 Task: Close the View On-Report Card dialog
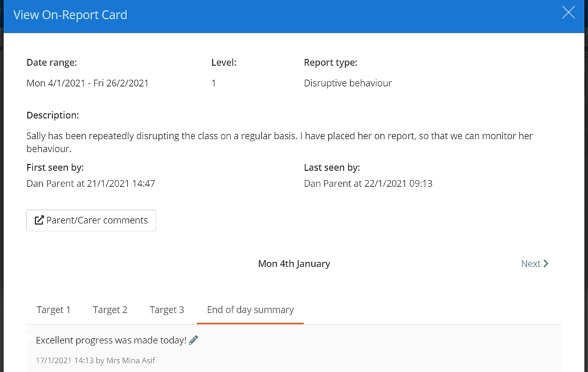(568, 12)
